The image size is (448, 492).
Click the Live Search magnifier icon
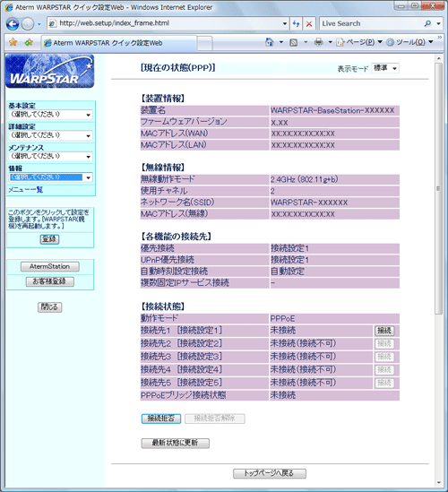[x=427, y=23]
